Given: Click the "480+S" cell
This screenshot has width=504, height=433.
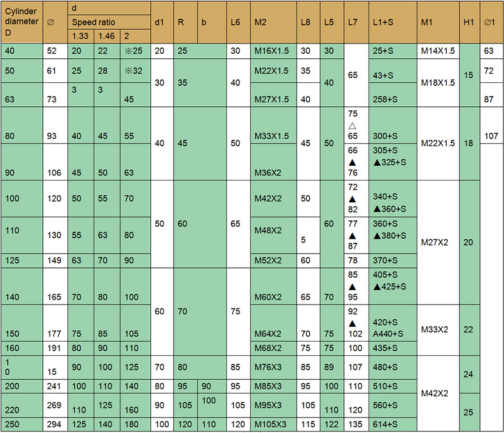Looking at the screenshot, I should tap(393, 367).
